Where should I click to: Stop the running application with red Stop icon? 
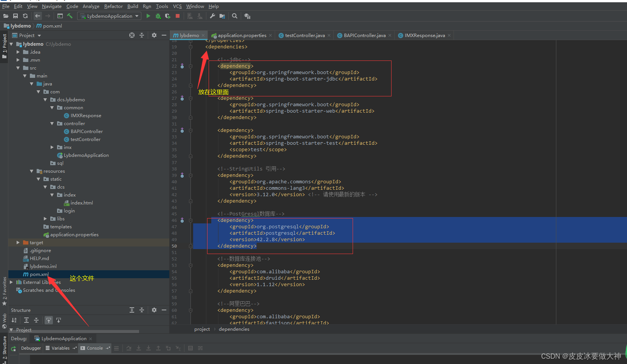(178, 16)
